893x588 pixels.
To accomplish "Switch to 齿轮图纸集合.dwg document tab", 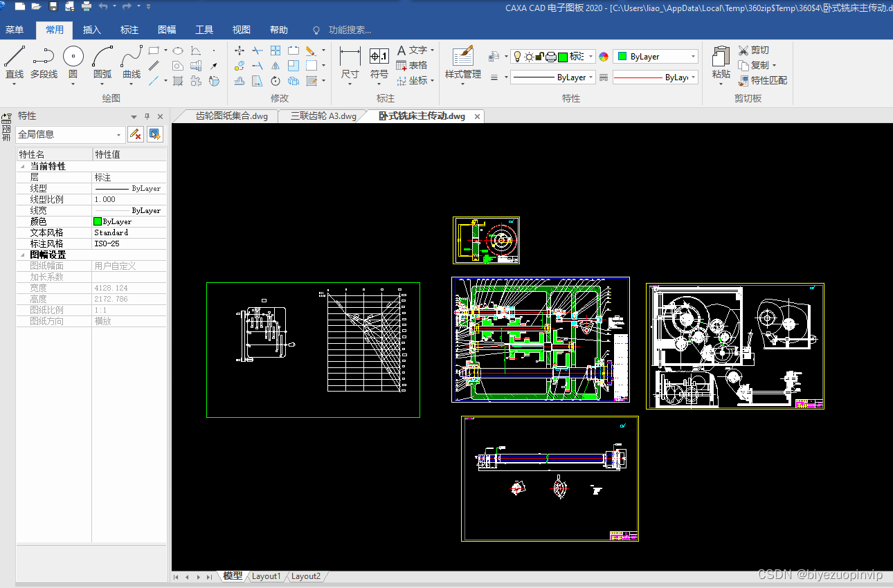I will tap(231, 116).
